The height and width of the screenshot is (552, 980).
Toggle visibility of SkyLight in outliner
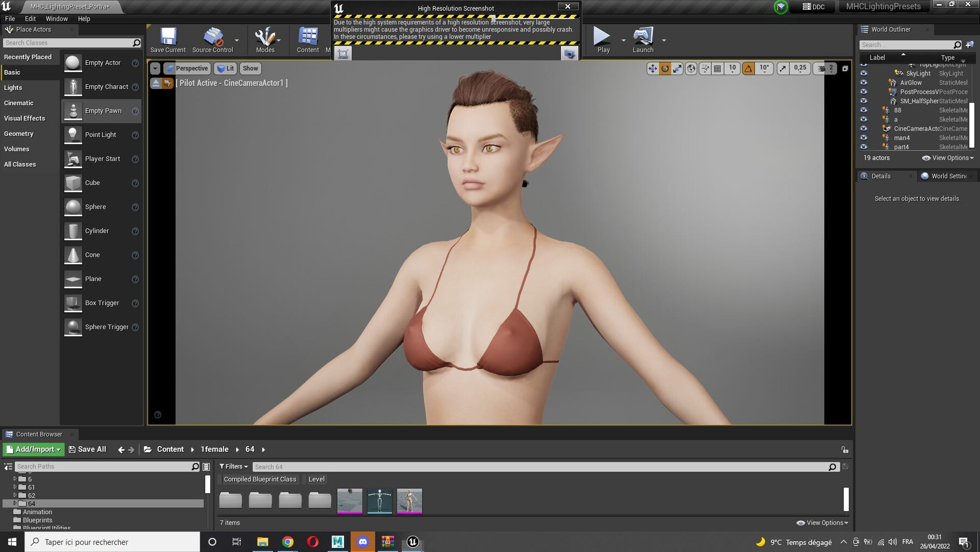(863, 73)
